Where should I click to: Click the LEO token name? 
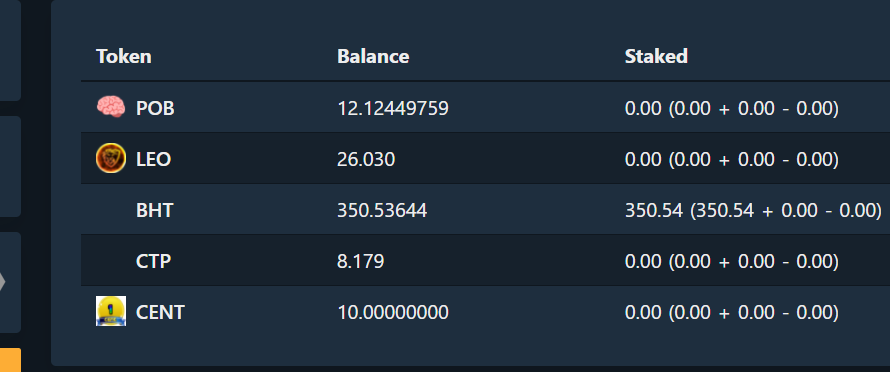click(x=153, y=159)
